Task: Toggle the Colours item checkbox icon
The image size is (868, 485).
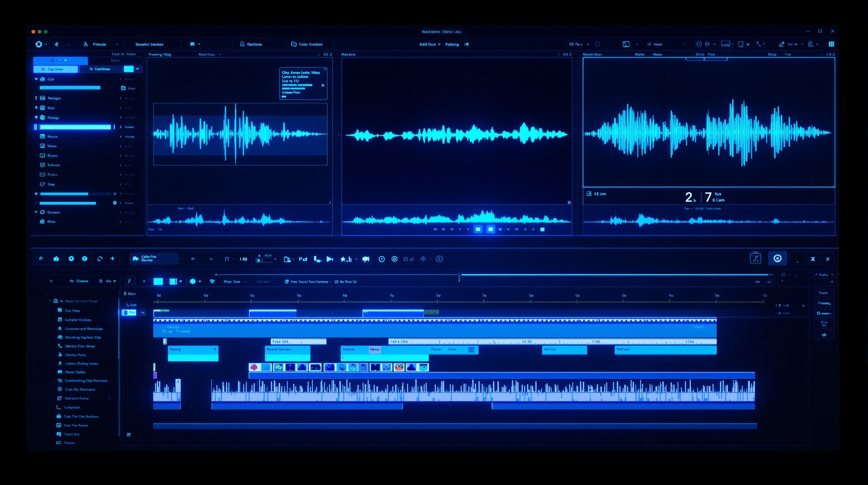Action: pyautogui.click(x=43, y=165)
